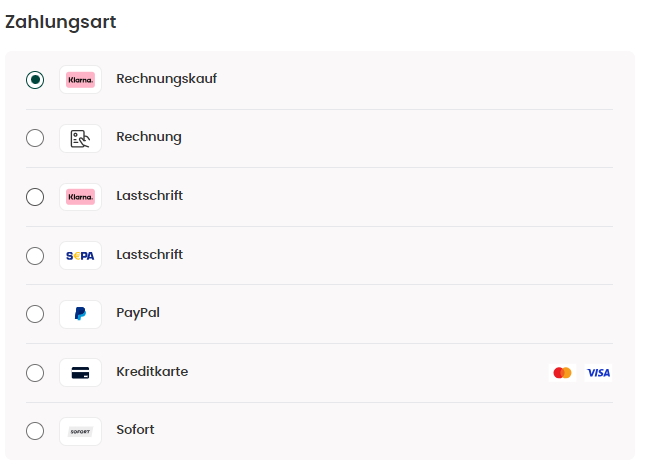Click the Kreditkarte label text
Screen dimensions: 645x469
(x=152, y=371)
